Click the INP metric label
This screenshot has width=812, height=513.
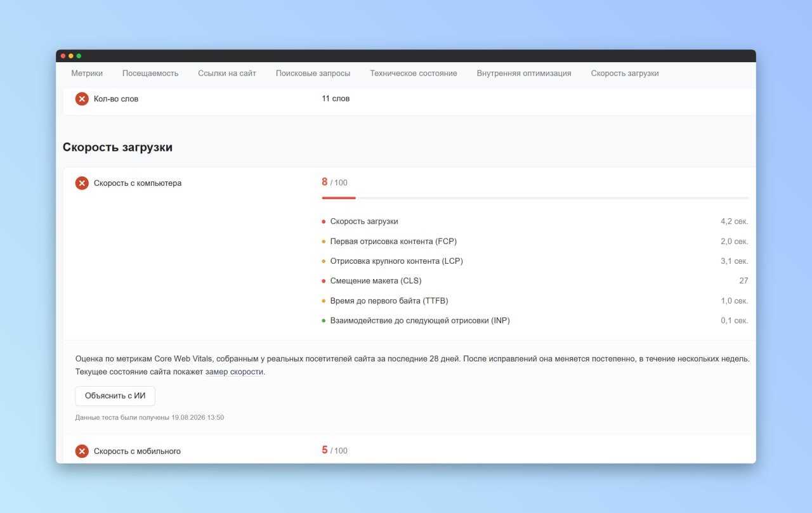tap(420, 321)
